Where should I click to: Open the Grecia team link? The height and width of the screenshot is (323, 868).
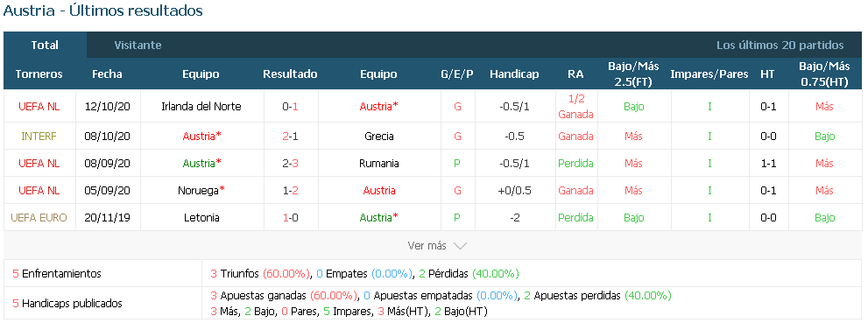pos(379,136)
